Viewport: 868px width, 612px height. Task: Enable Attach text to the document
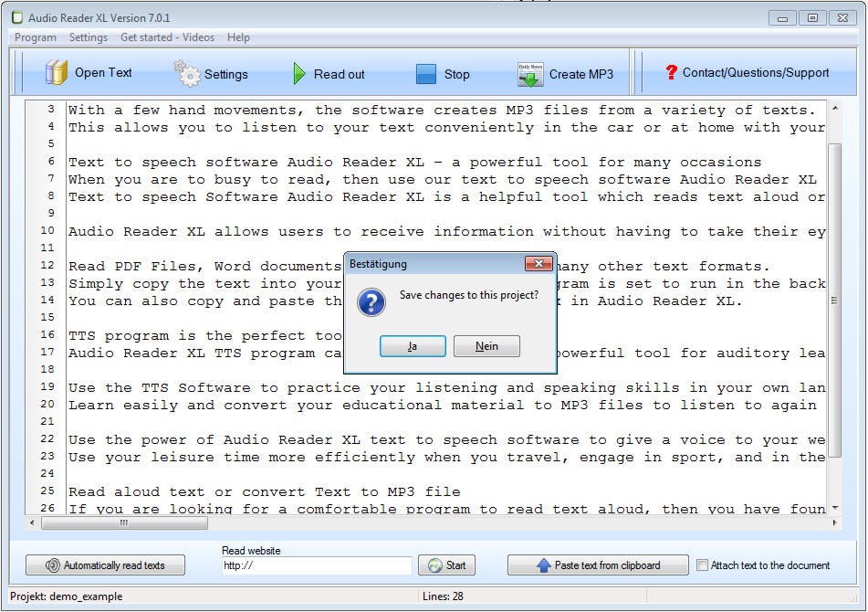tap(702, 565)
